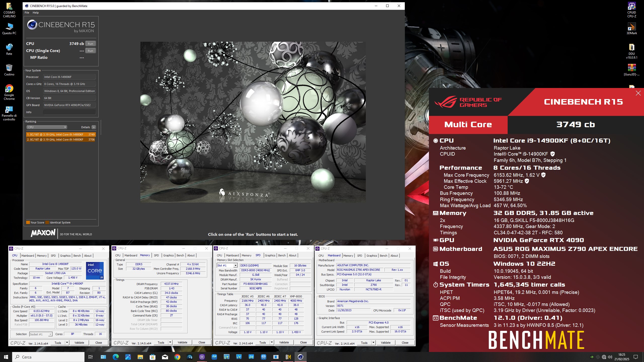Open the taskbar clock showing 18:25
Viewport: 644px width, 362px height.
coord(622,357)
